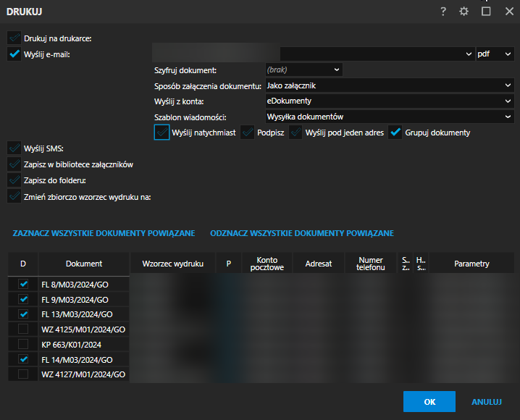Click Odznacz wszystkie dokumenty powiązane link

tap(302, 233)
